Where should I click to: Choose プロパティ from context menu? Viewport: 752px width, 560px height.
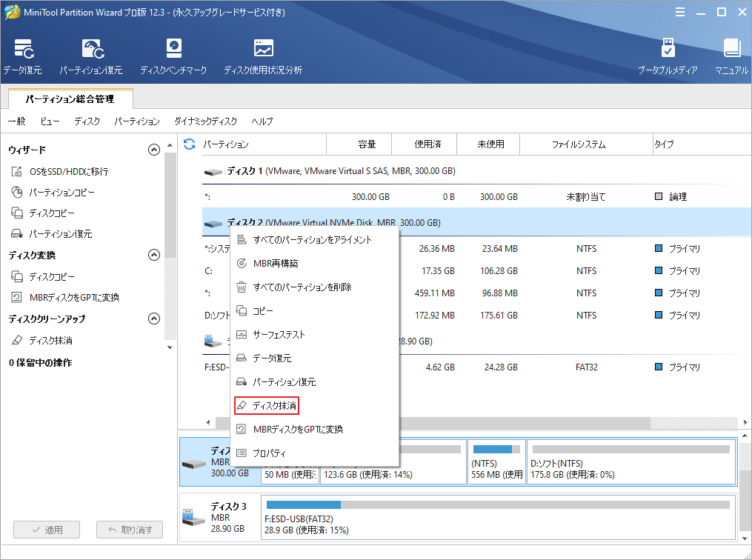[315, 453]
